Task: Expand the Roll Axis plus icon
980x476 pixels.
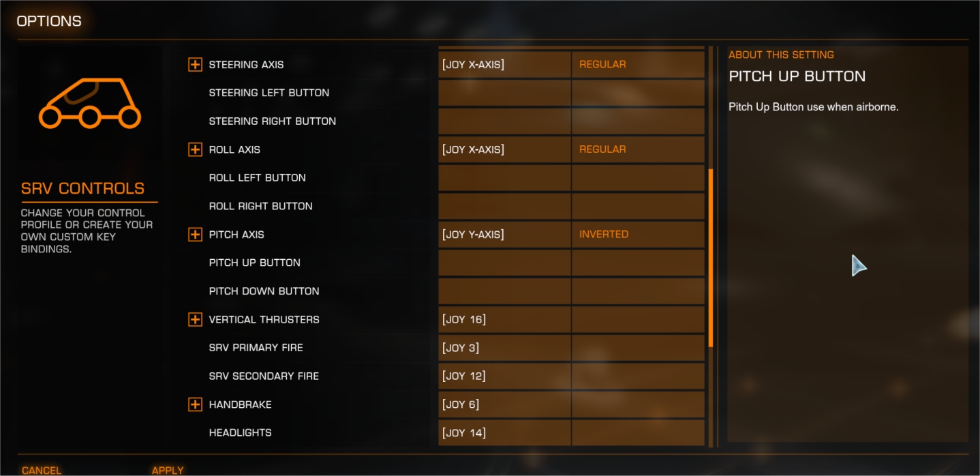Action: [x=195, y=149]
